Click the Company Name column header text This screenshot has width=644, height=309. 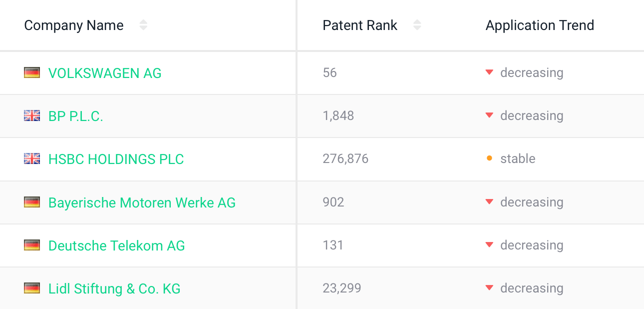click(x=74, y=25)
